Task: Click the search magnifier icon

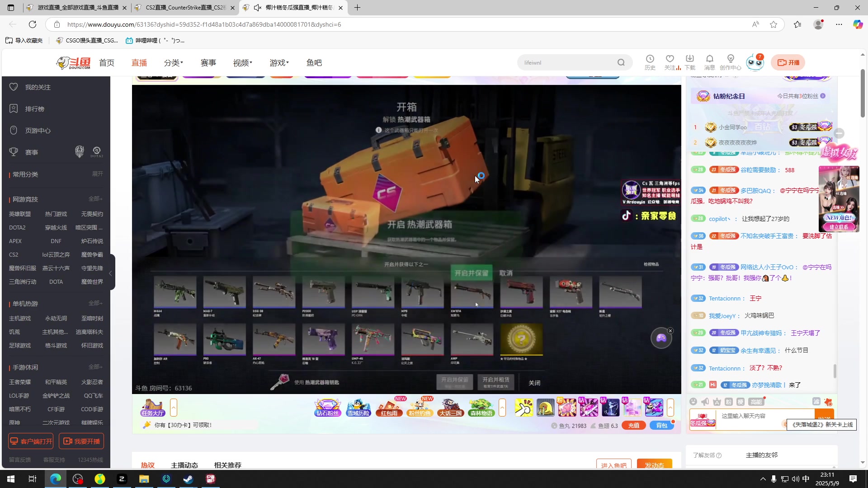Action: [x=621, y=62]
